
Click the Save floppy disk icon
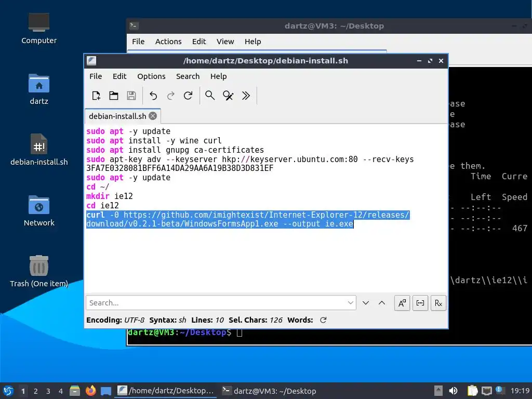click(131, 96)
